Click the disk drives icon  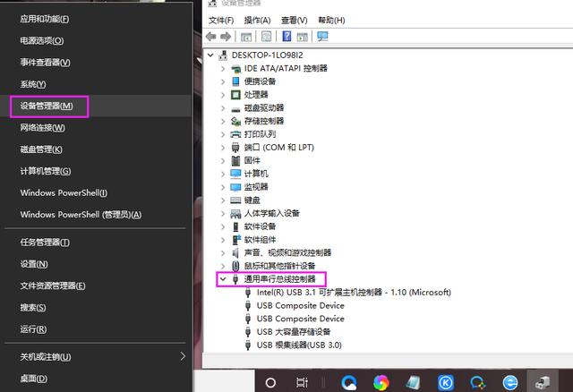tap(236, 108)
